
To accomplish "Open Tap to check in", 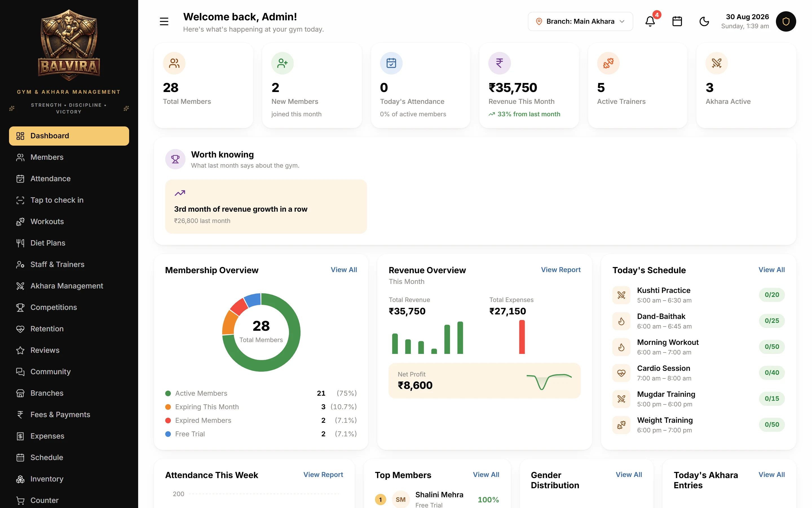I will [69, 200].
